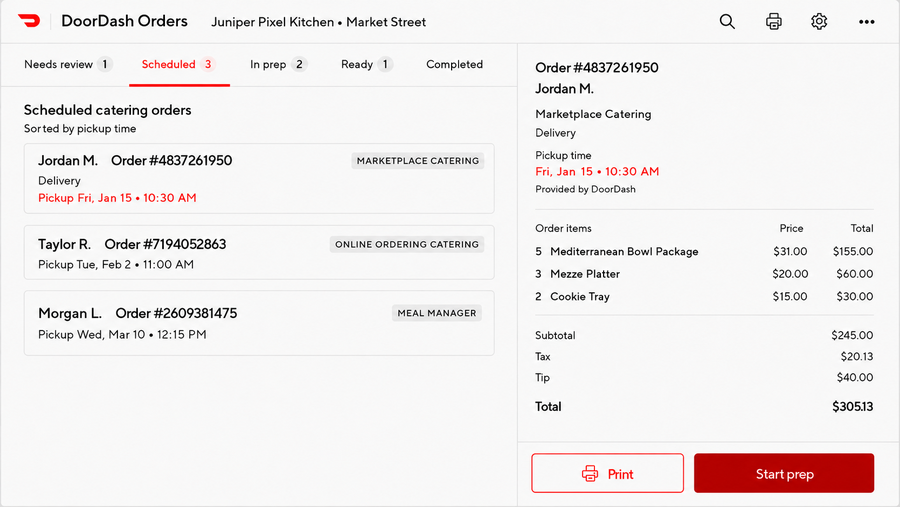Click 'Order #4837261950' in details panel header

[597, 68]
